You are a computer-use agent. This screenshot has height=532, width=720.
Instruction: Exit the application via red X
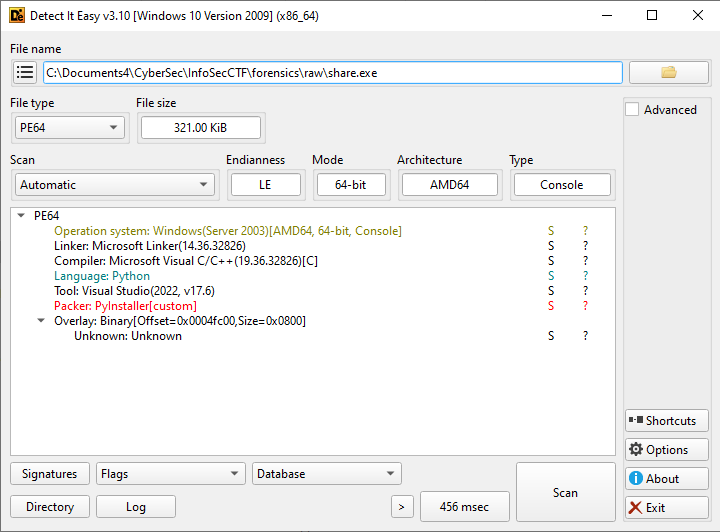[x=667, y=508]
